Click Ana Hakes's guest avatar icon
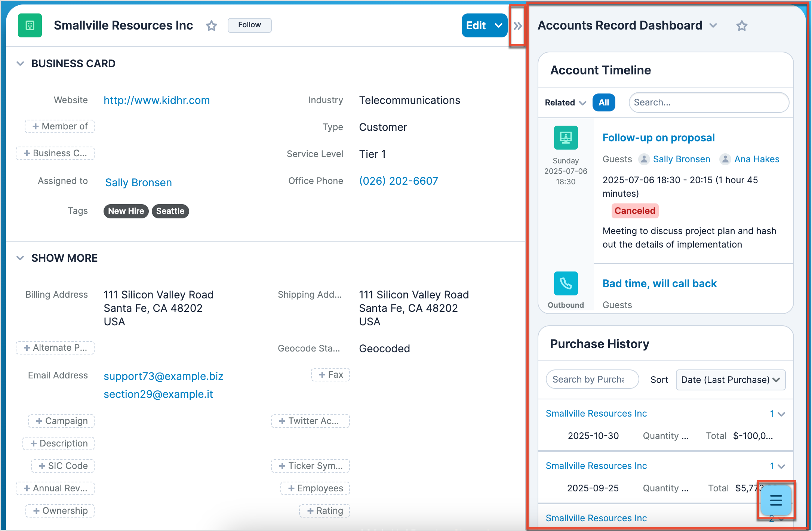Viewport: 812px width, 531px height. coord(725,159)
